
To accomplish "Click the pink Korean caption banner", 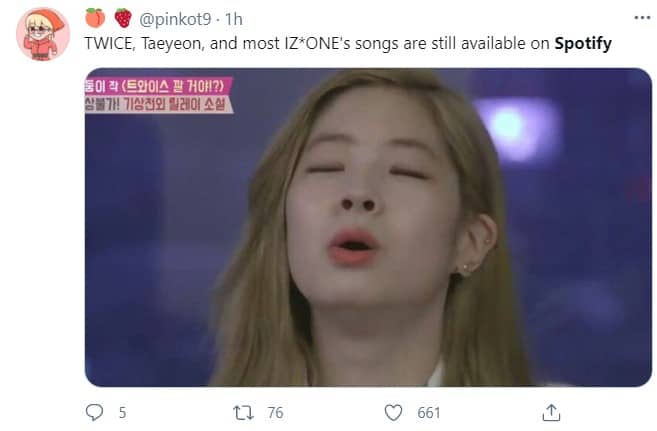I will [159, 95].
